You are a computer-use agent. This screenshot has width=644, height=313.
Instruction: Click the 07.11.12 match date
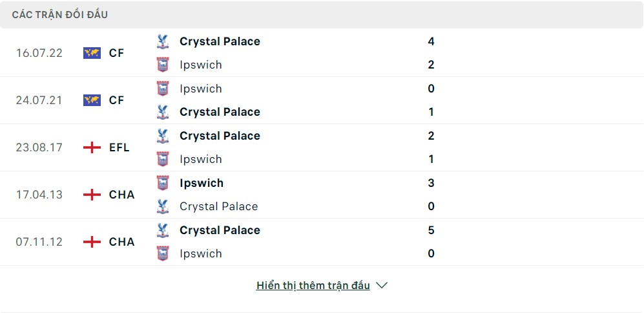pos(39,242)
